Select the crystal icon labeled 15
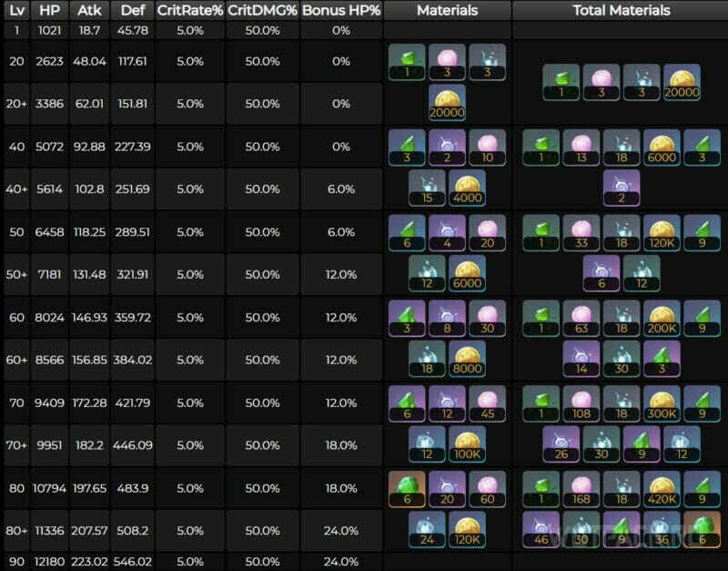 pyautogui.click(x=427, y=189)
